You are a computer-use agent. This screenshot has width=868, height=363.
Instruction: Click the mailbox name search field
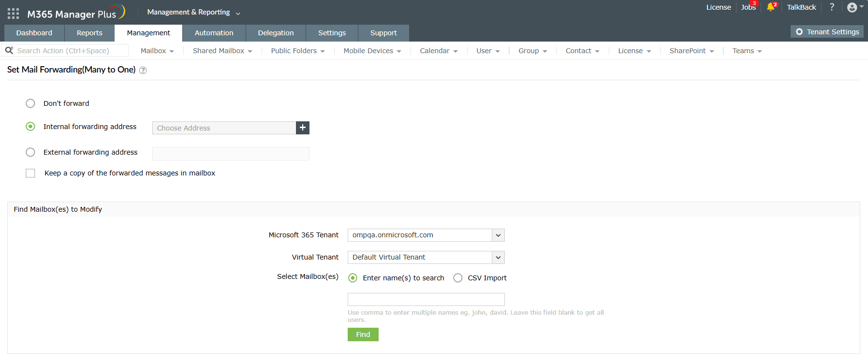coord(426,299)
